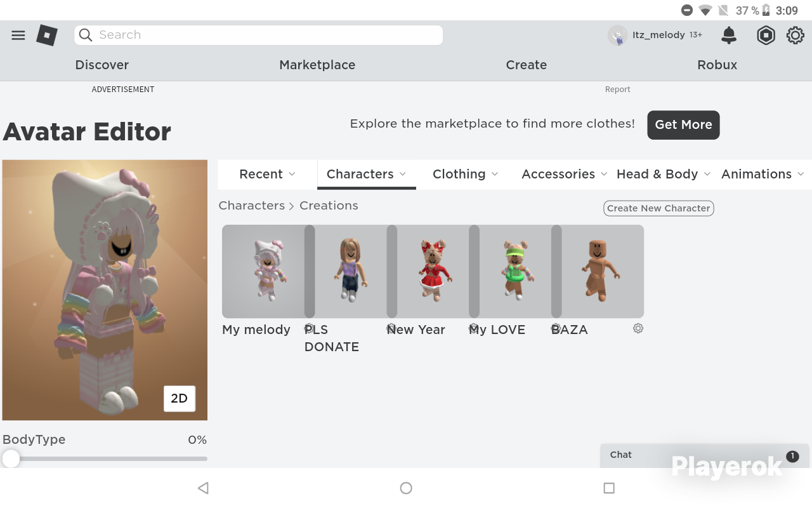Tap the Android back button
Viewport: 812px width, 508px height.
tap(203, 488)
